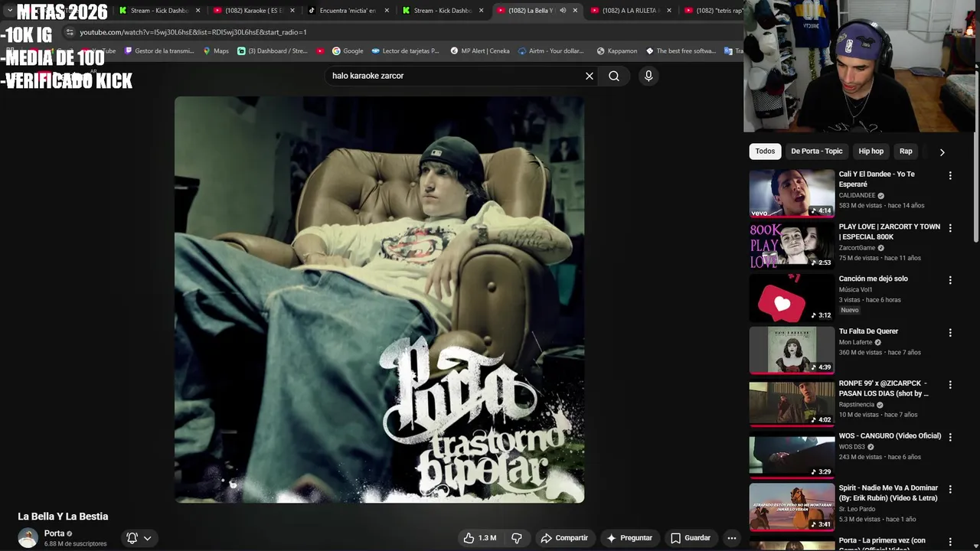The height and width of the screenshot is (551, 980).
Task: Open options menu for PLAY LOVE video
Action: pos(950,228)
